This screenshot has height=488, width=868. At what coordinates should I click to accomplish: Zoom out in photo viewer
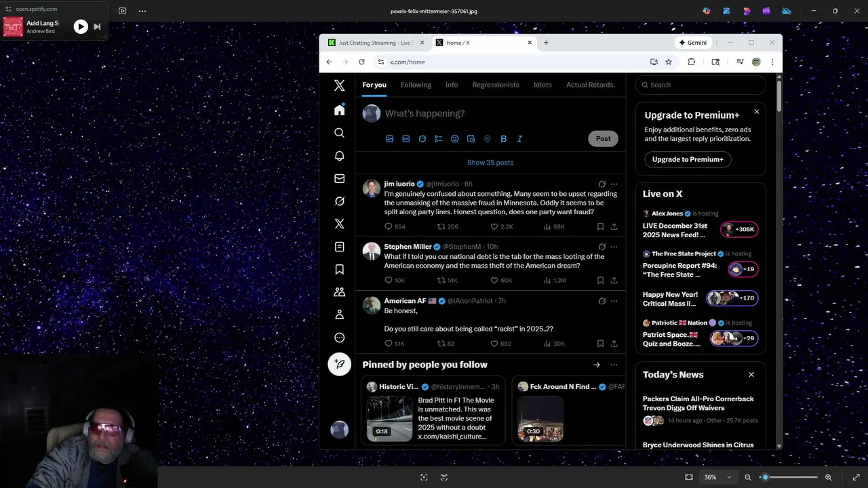point(748,477)
